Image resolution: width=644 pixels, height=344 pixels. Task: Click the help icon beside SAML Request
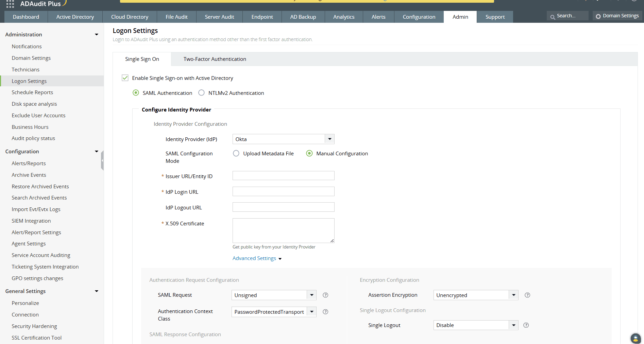pos(325,295)
